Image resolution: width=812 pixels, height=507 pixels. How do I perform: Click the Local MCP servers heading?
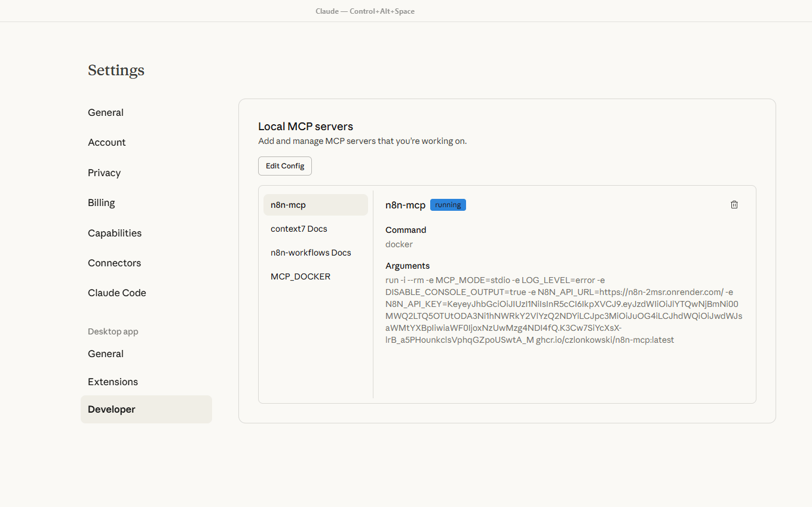tap(305, 127)
